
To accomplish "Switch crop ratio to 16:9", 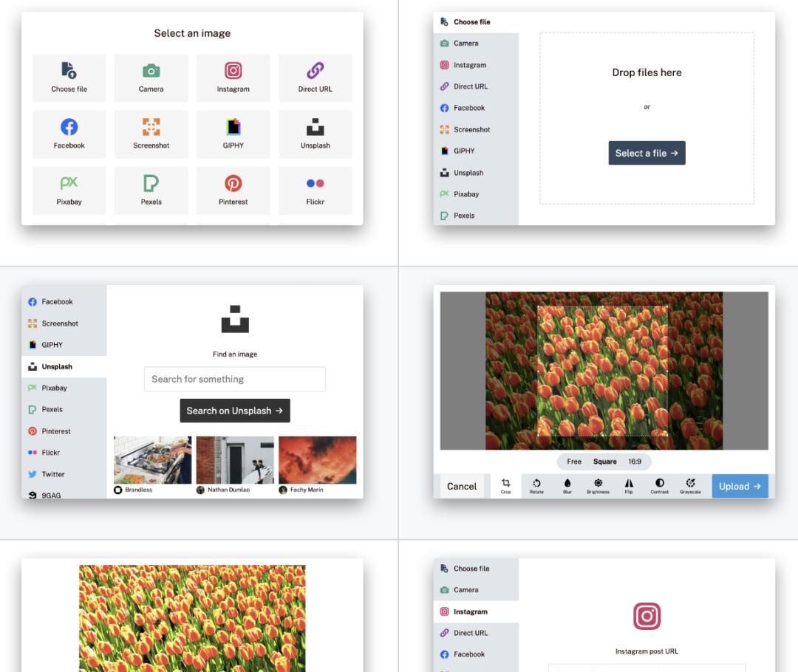I will point(635,462).
